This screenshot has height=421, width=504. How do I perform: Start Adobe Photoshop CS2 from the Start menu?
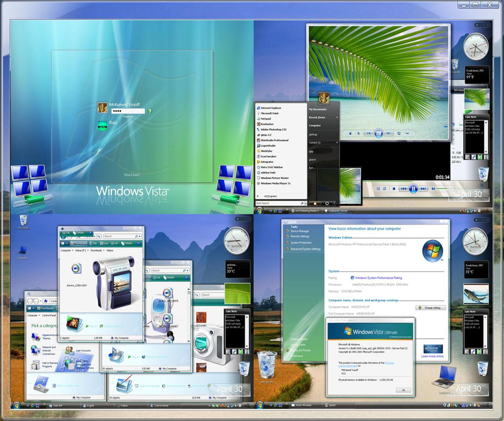pos(271,129)
